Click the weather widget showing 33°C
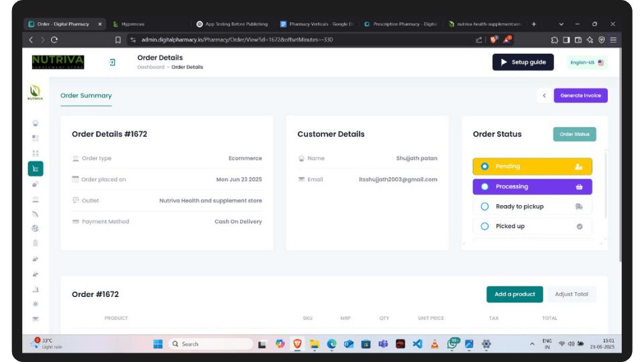 46,343
